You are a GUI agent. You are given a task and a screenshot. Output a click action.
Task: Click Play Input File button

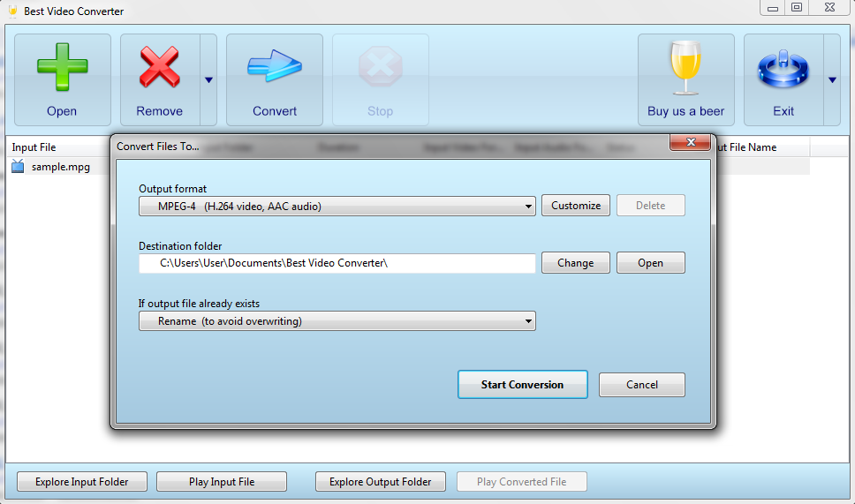222,482
